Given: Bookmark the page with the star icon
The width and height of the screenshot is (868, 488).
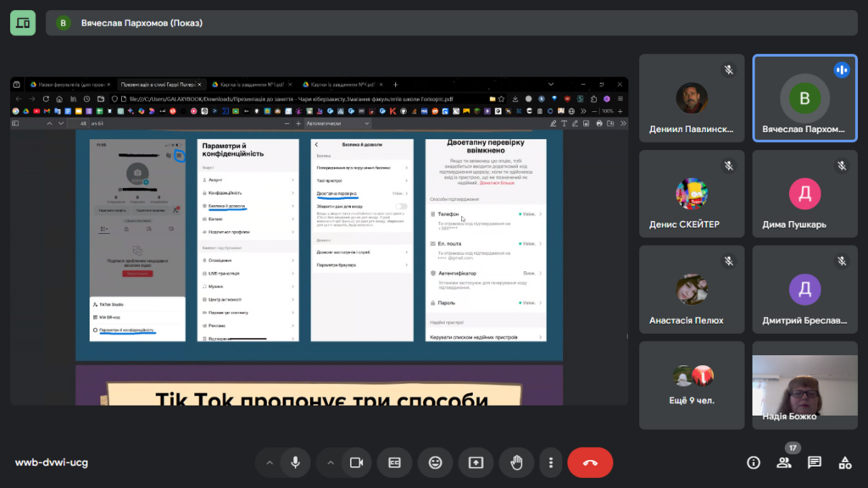Looking at the screenshot, I should [502, 99].
